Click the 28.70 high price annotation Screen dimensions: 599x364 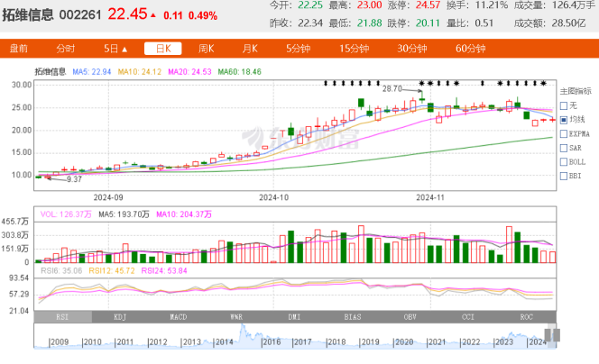(392, 89)
